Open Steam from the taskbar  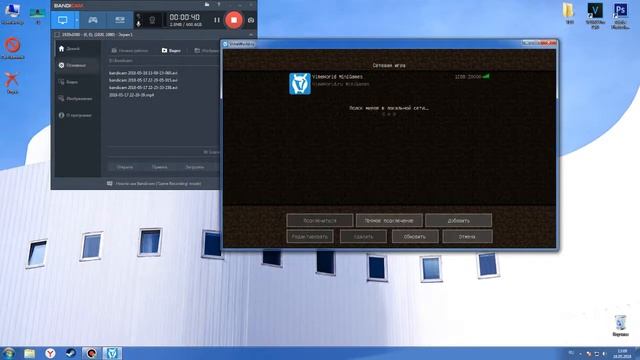[x=71, y=353]
